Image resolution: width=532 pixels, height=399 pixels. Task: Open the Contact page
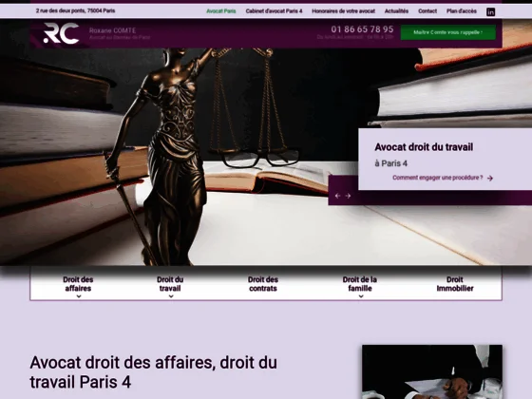(x=427, y=11)
